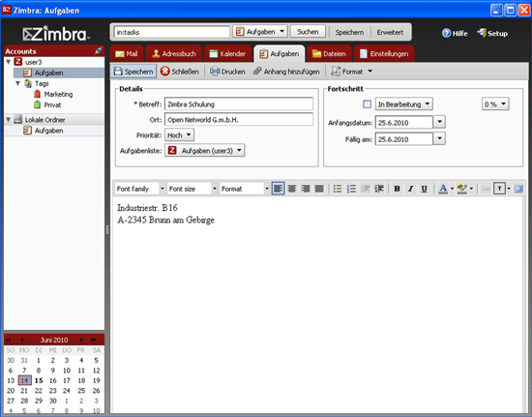Image resolution: width=532 pixels, height=417 pixels.
Task: Click the Schließen red icon
Action: [x=165, y=72]
